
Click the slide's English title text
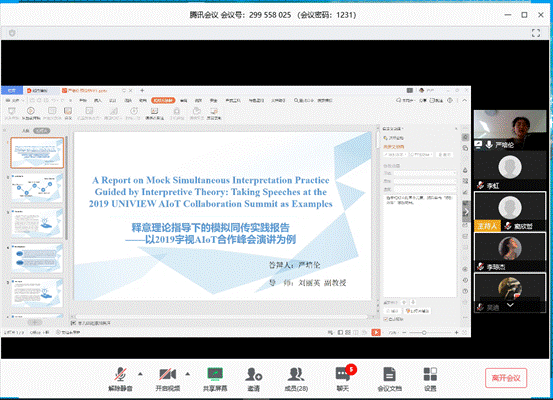(x=211, y=192)
